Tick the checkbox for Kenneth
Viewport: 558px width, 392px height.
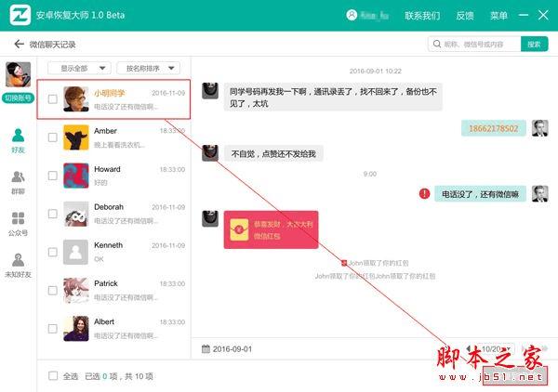click(x=52, y=253)
